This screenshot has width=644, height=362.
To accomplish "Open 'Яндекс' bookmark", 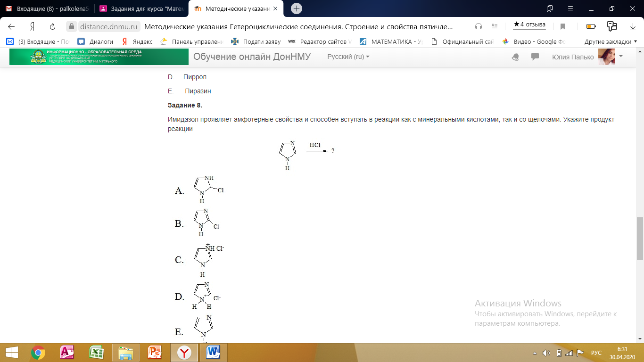I will (x=137, y=41).
